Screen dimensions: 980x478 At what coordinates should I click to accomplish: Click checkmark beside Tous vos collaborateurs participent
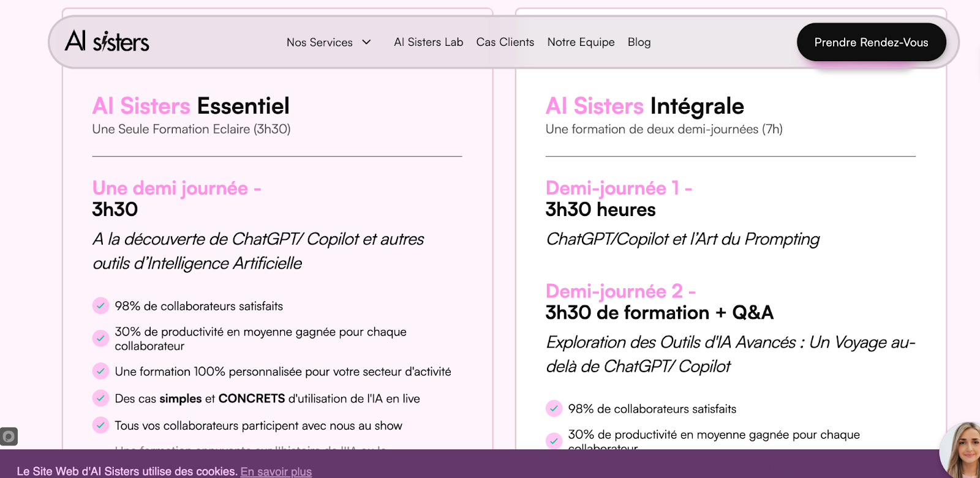(x=100, y=425)
